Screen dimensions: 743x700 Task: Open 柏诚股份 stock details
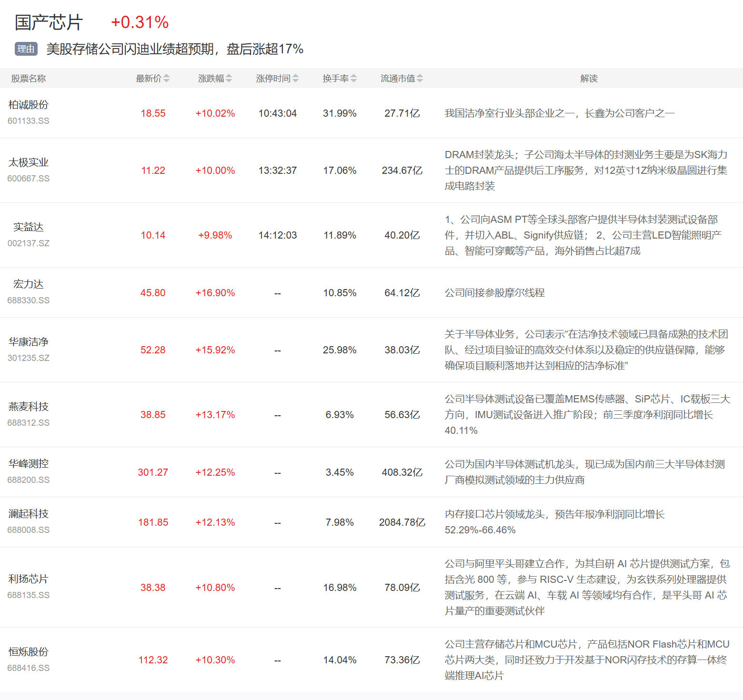click(x=29, y=105)
